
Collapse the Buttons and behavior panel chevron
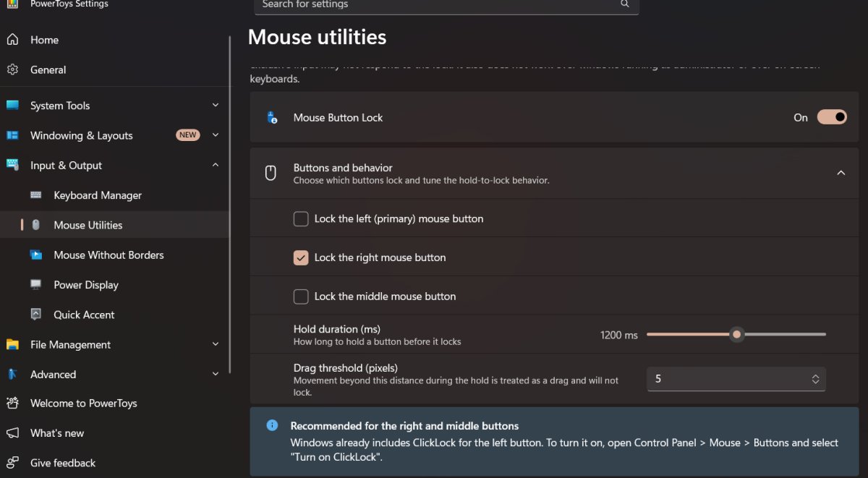coord(841,173)
